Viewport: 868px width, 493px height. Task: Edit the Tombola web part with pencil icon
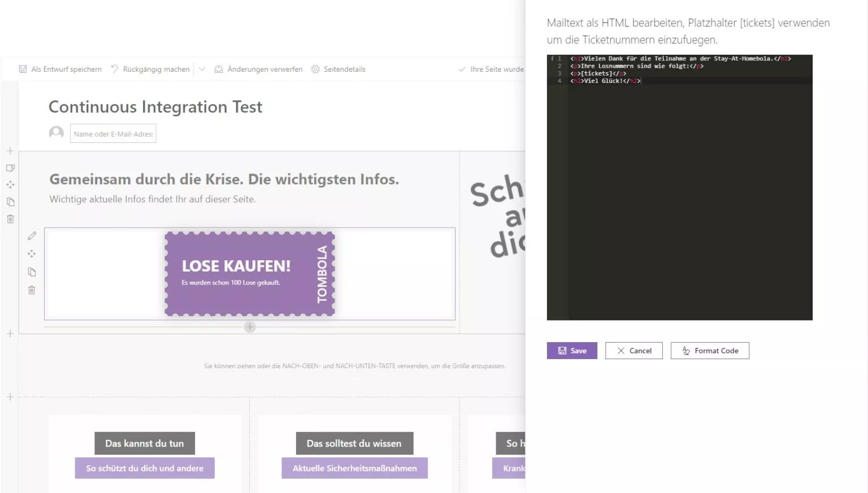[32, 235]
